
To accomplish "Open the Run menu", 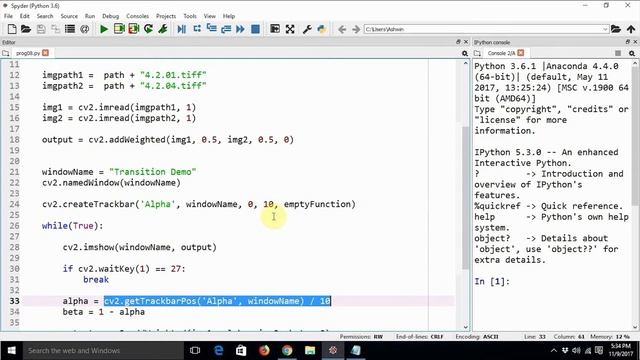I will (x=90, y=16).
